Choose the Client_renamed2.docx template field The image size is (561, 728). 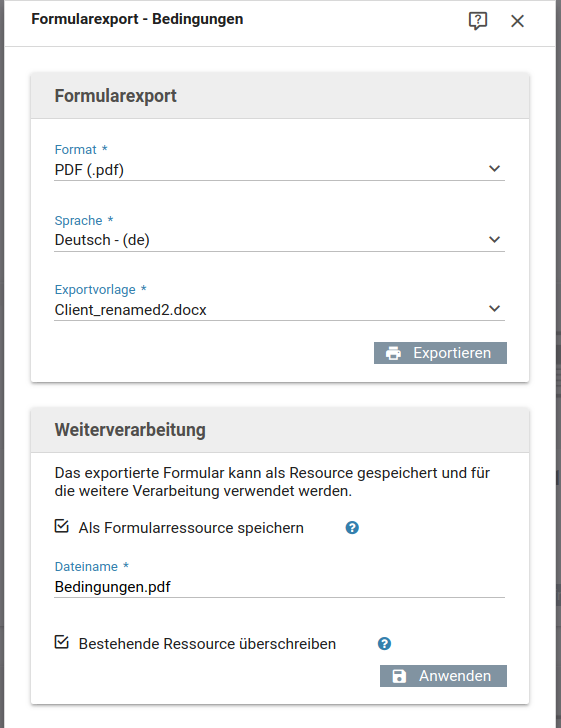(x=280, y=310)
